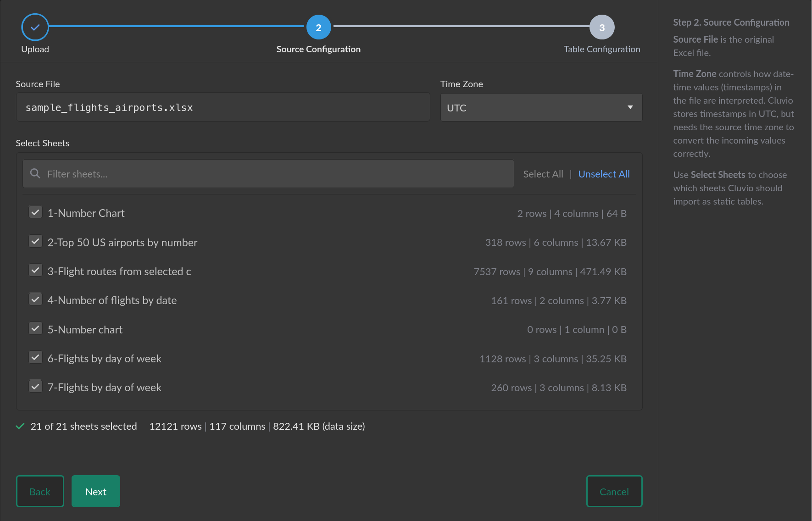Uncheck the 5-Number chart sheet checkbox

pyautogui.click(x=35, y=328)
